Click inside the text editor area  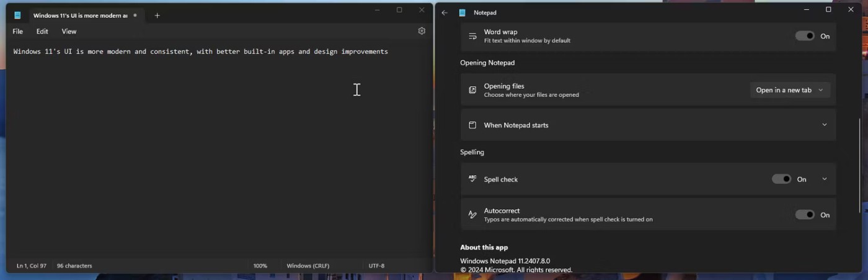(217, 155)
